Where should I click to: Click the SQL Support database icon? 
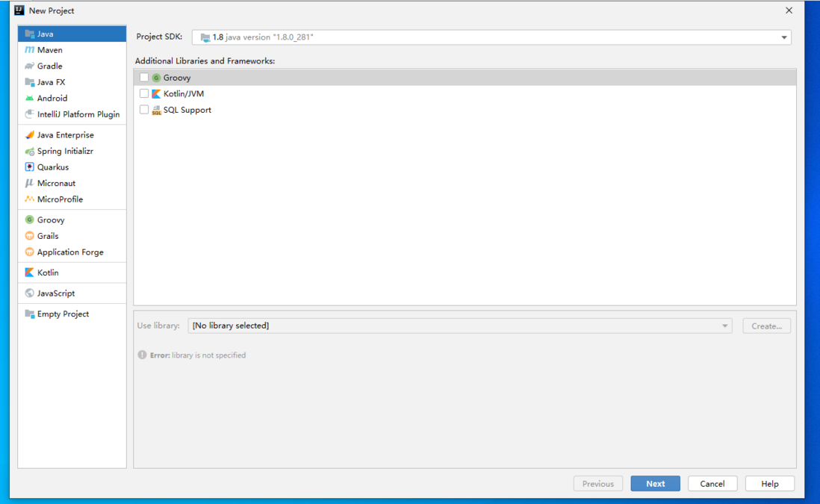[156, 110]
